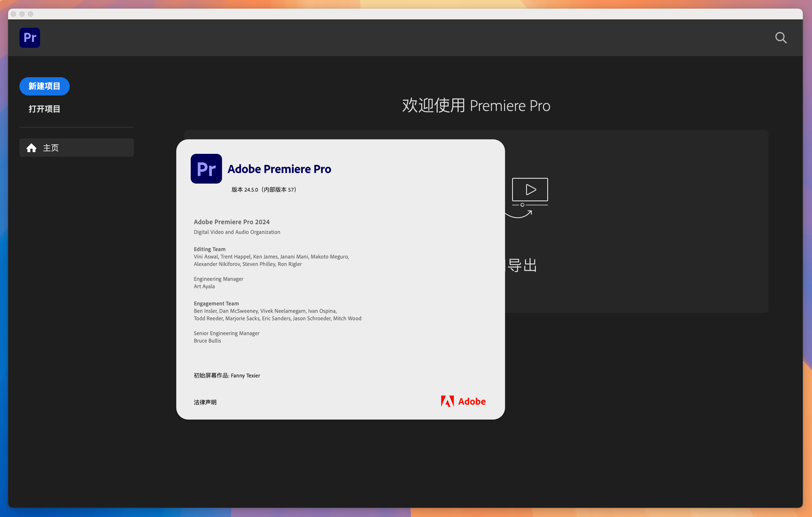Click splash credit 初始屏幕作品: Fanny Texier
The height and width of the screenshot is (517, 812).
pos(227,375)
